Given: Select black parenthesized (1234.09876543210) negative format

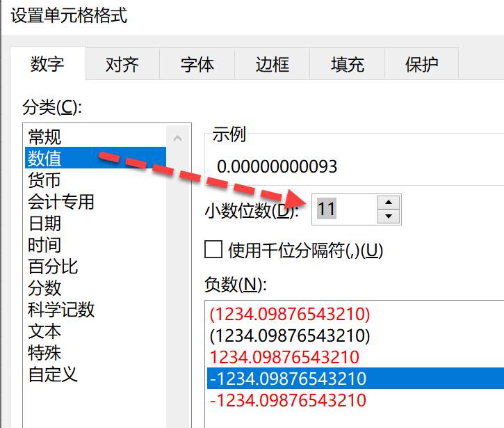Looking at the screenshot, I should (355, 335).
